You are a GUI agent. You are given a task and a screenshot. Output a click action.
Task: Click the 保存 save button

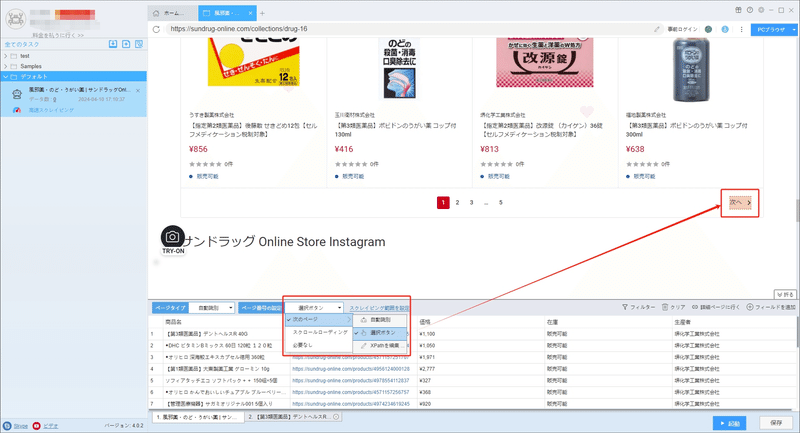(x=776, y=423)
